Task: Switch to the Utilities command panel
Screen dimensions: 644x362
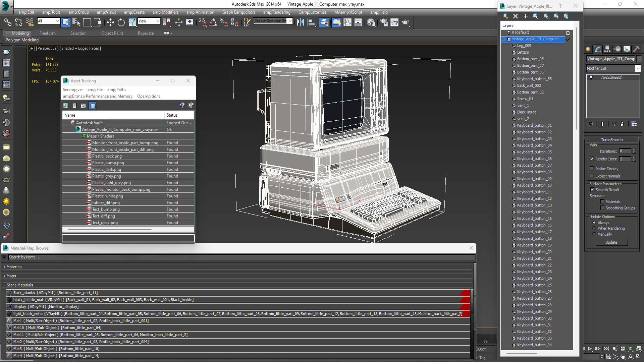Action: click(636, 49)
